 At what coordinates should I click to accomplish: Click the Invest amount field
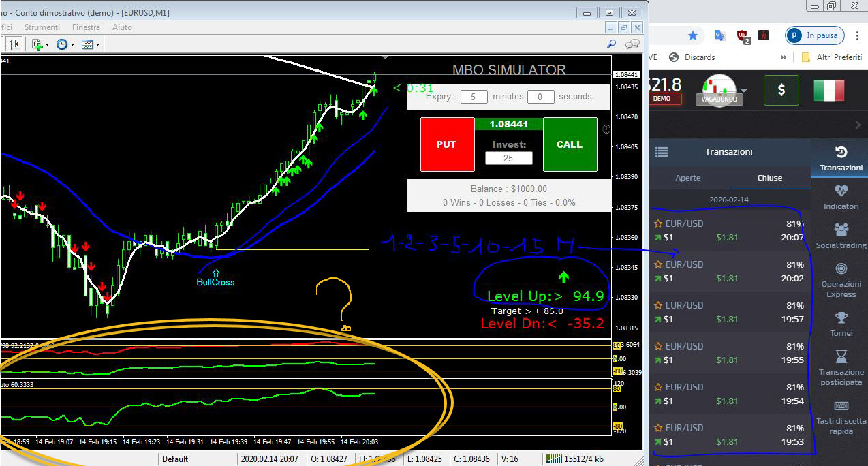tap(508, 158)
